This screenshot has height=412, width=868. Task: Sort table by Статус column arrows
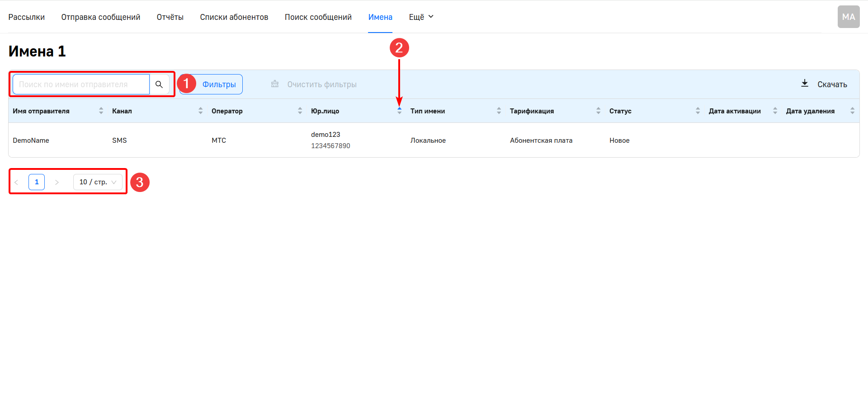click(x=698, y=111)
